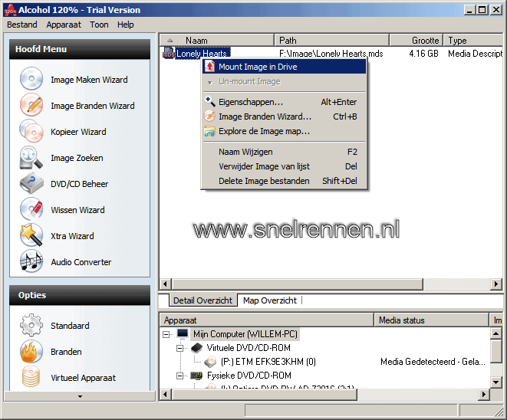Click Eigenschappen magnifier icon in context menu
The width and height of the screenshot is (507, 420).
coord(209,101)
